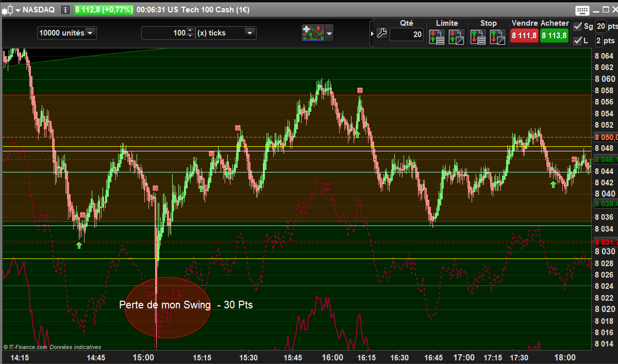Click the instrument info icon beside NASDAQ
The height and width of the screenshot is (364, 618).
[x=65, y=10]
